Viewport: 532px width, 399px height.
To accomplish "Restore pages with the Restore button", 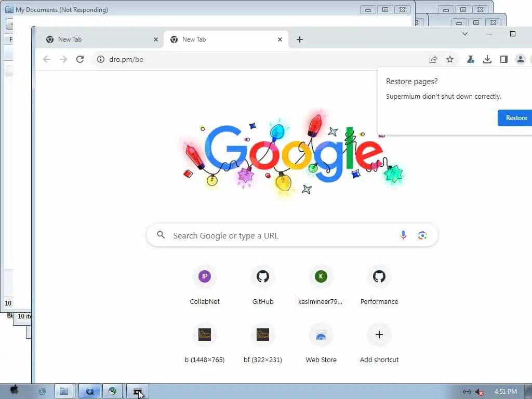I will (x=516, y=118).
